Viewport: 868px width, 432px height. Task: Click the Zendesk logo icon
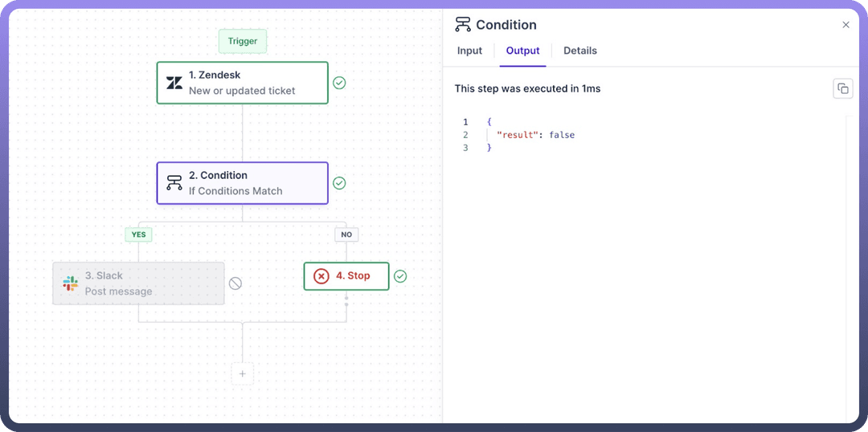pyautogui.click(x=174, y=83)
